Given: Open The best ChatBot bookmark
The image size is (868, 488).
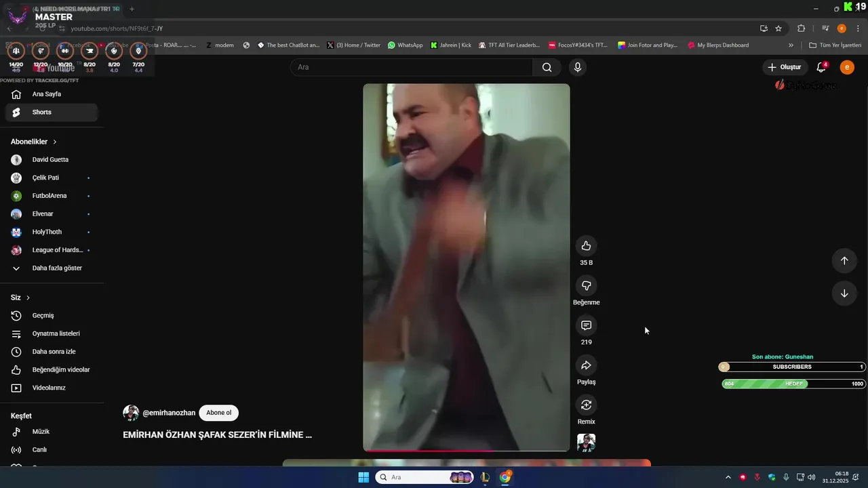Looking at the screenshot, I should [x=288, y=45].
